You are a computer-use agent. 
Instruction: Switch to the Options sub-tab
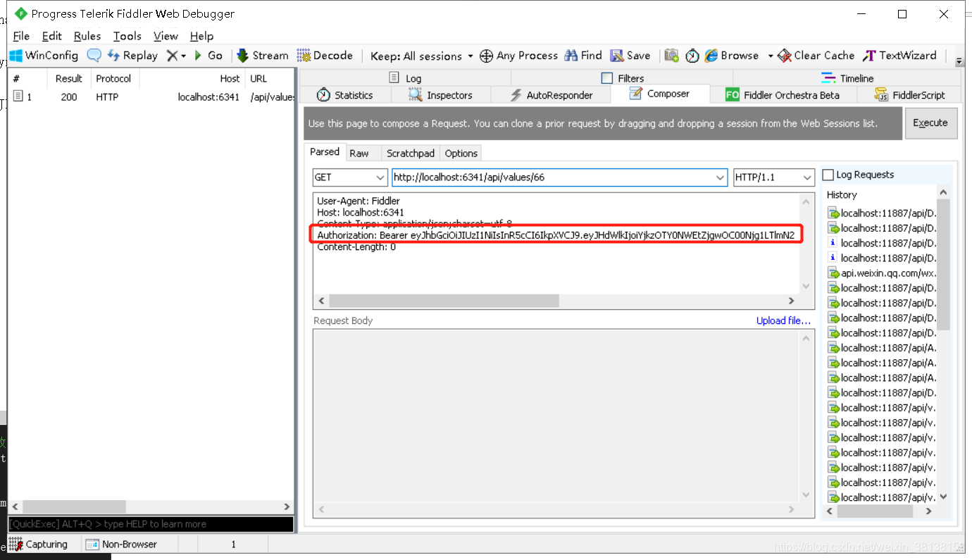coord(461,154)
